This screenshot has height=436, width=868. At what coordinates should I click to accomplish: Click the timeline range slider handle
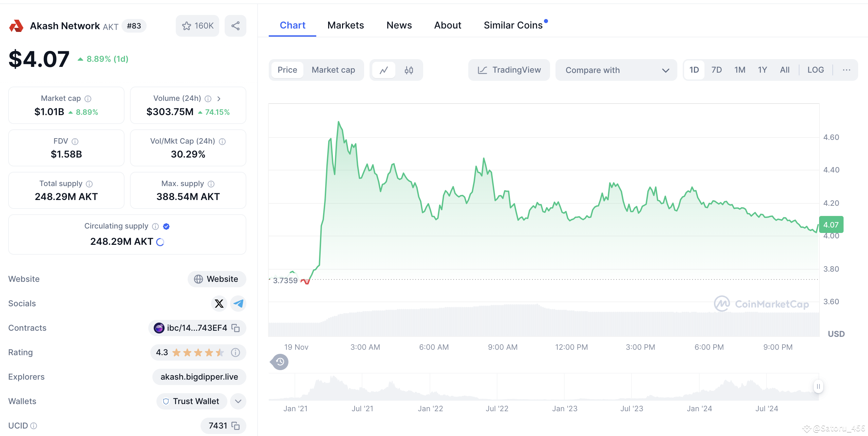point(818,386)
